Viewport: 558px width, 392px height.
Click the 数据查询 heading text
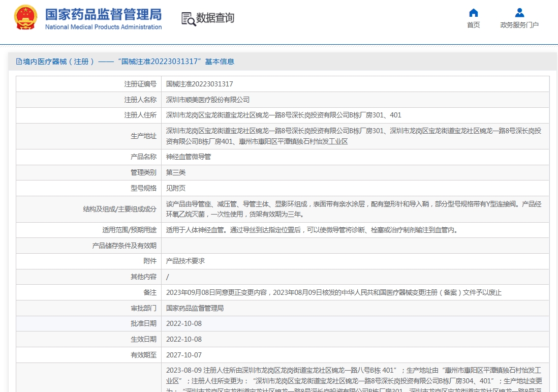point(215,18)
